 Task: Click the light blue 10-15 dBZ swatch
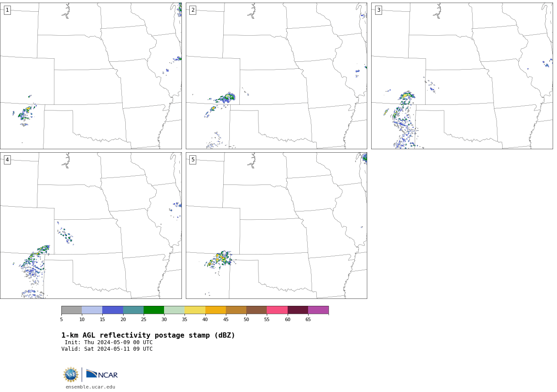click(x=92, y=310)
